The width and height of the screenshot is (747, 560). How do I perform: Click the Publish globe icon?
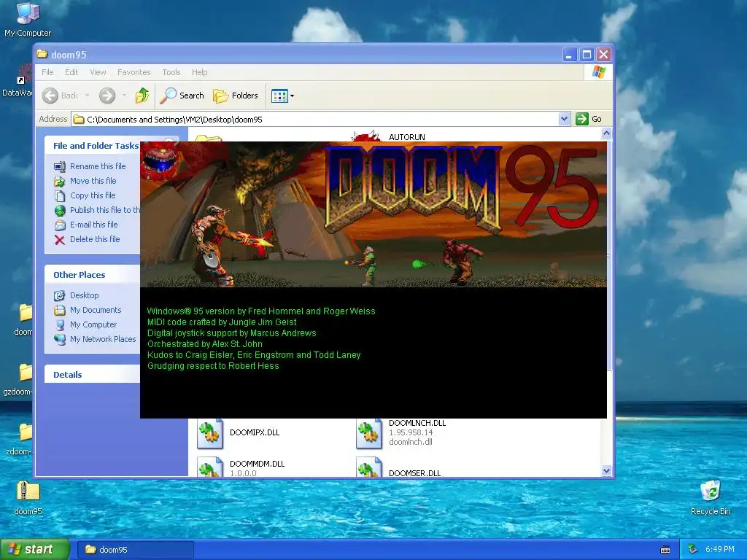[x=60, y=211]
